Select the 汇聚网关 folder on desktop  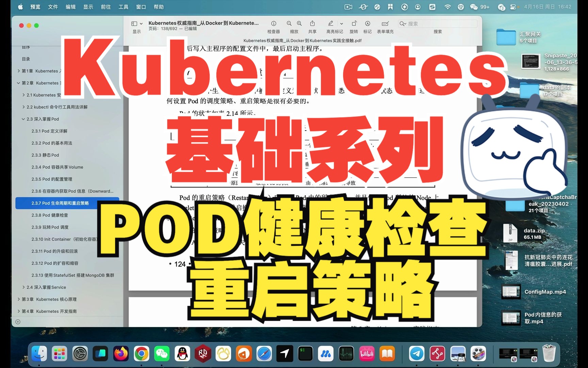506,37
